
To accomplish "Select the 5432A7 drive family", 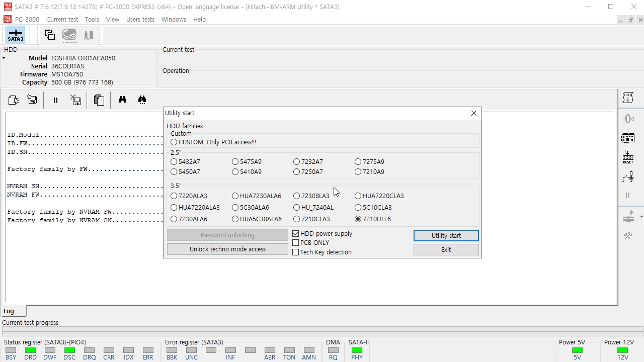I will coord(174,162).
